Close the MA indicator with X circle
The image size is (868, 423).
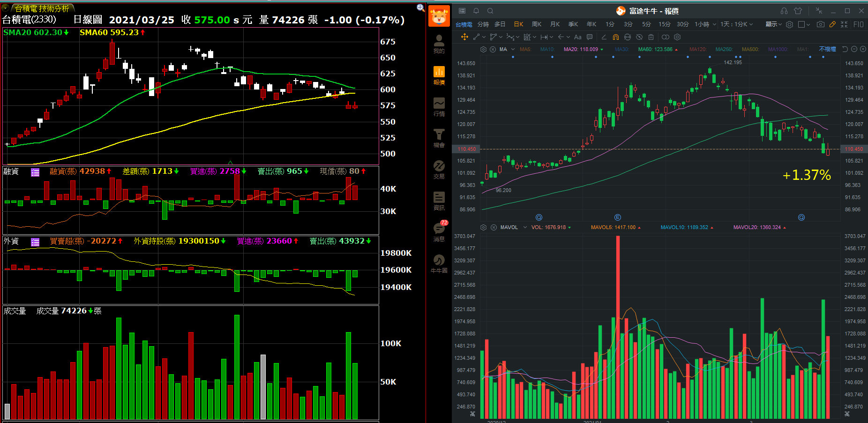[493, 49]
